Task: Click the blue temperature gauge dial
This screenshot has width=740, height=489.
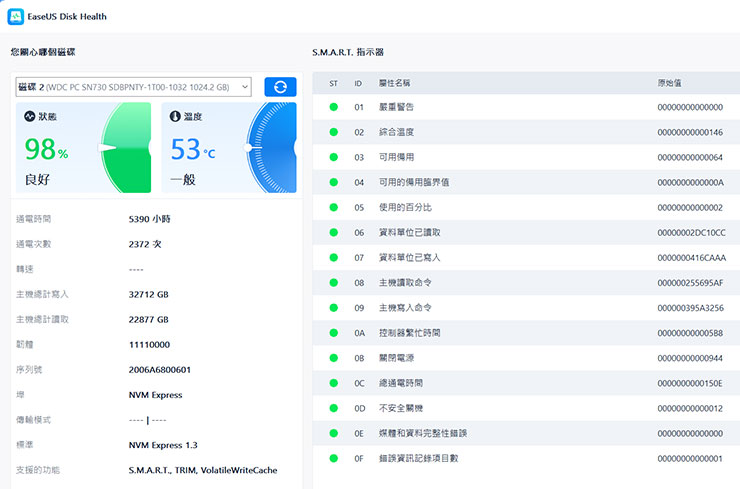Action: (x=271, y=148)
